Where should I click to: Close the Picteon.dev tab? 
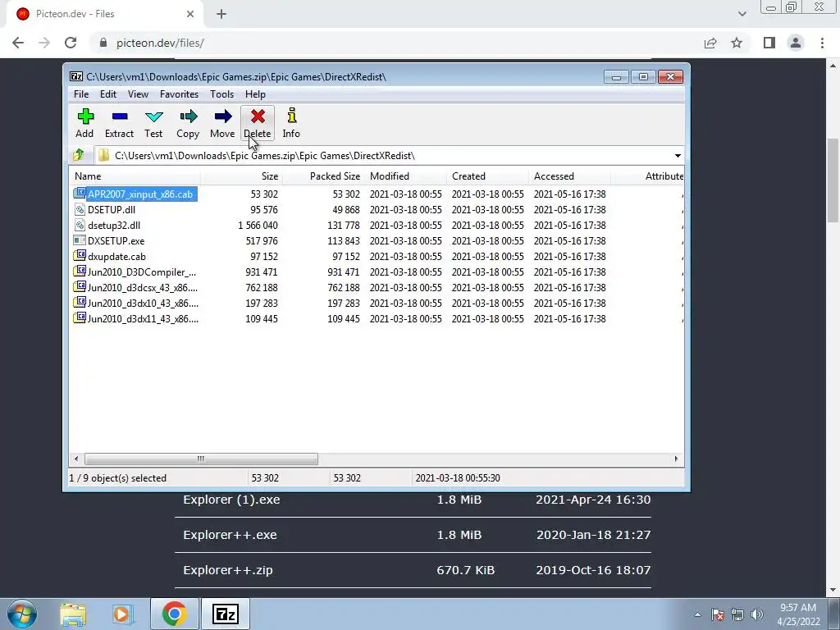[x=190, y=14]
